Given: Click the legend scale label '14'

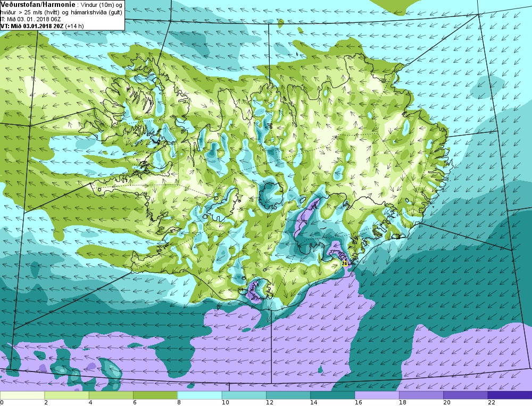Looking at the screenshot, I should pyautogui.click(x=314, y=403).
